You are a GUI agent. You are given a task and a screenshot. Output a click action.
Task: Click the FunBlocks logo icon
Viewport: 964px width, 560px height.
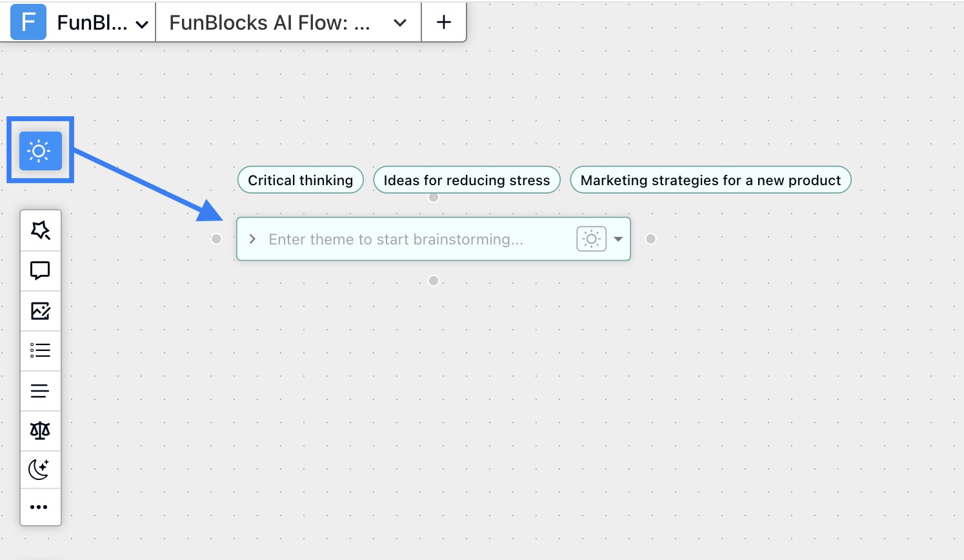[x=27, y=21]
